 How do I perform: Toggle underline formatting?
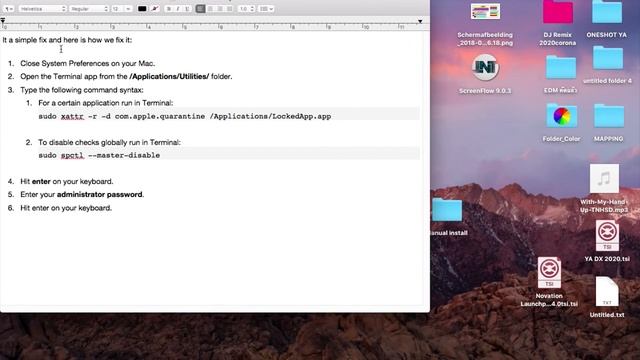[x=187, y=9]
